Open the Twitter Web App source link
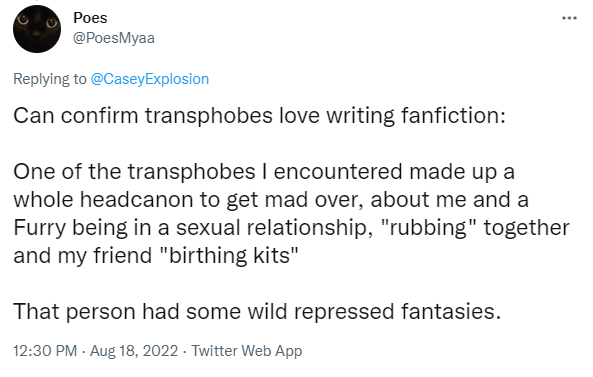The width and height of the screenshot is (593, 377). tap(247, 351)
